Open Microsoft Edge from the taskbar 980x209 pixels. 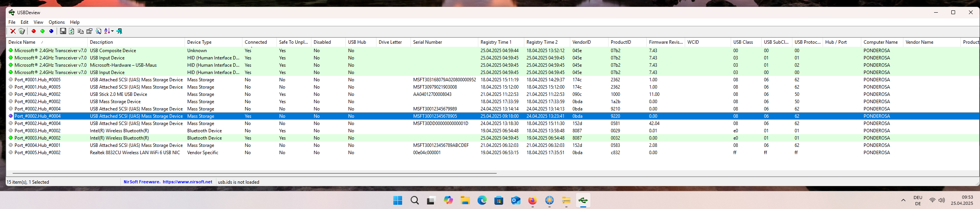[482, 201]
